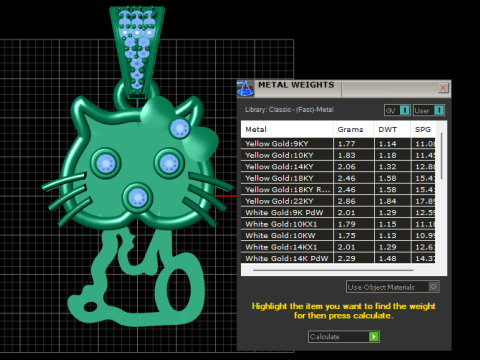Select the Yellow Gold:22KY row
Screen dimensions: 480x360
click(338, 201)
